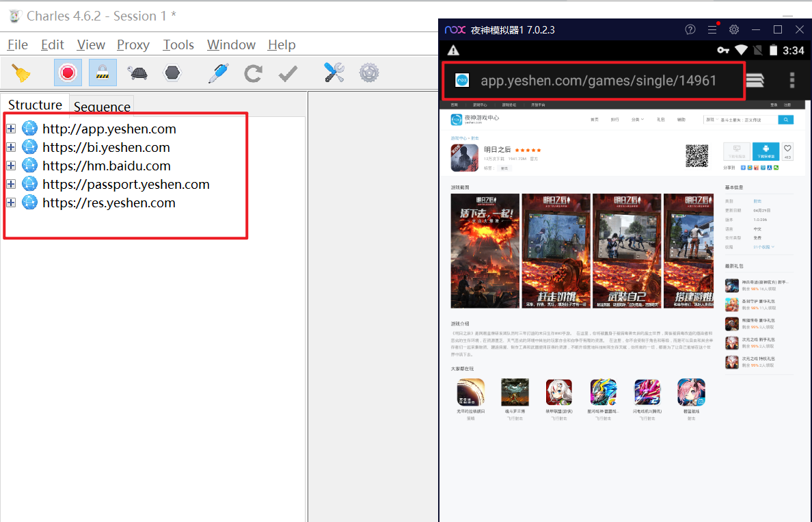Switch to the Sequence tab
Viewport: 812px width, 522px height.
(x=102, y=106)
